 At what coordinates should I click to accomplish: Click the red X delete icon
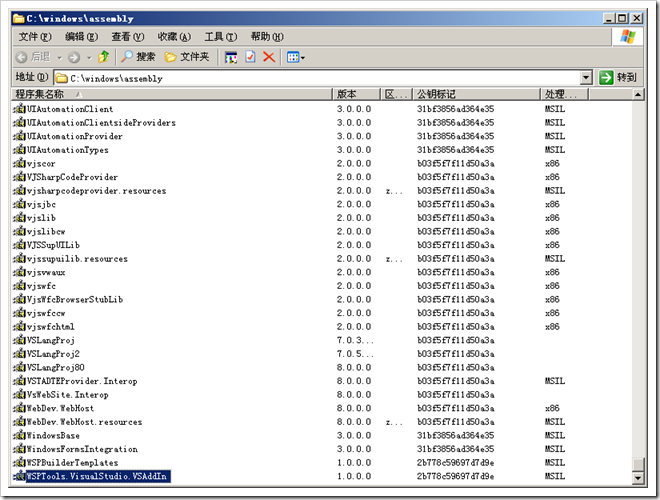[269, 57]
